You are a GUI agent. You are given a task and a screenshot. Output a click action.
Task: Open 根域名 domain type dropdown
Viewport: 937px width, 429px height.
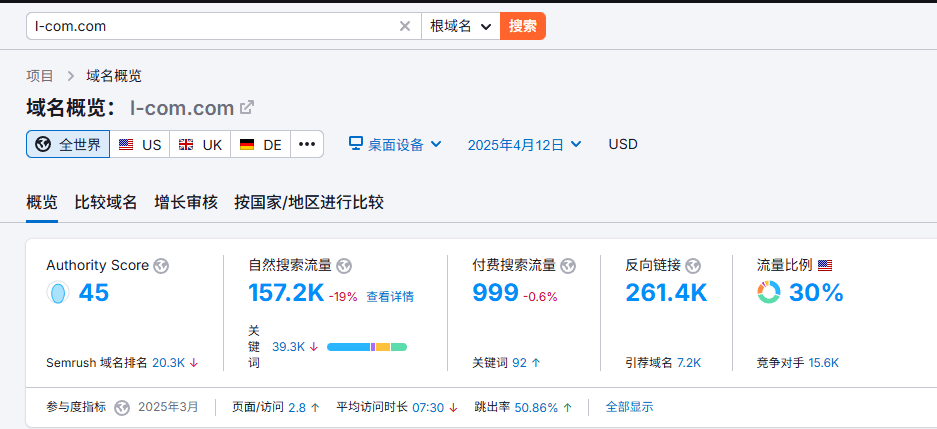tap(461, 26)
